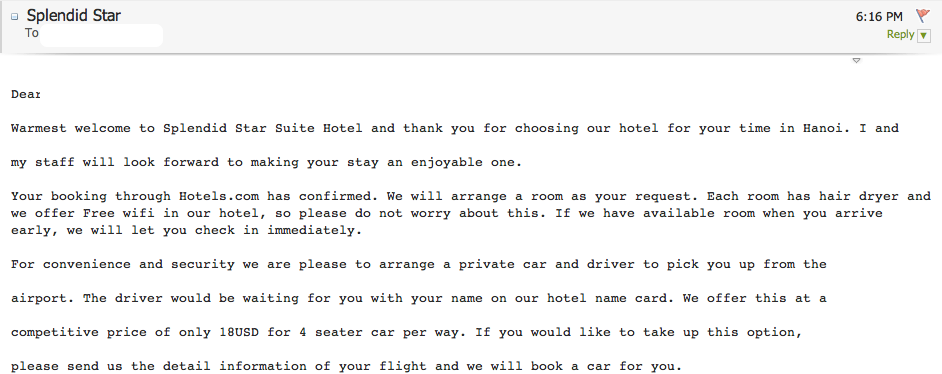Click the sender name Splendid Star
The image size is (942, 374).
[x=73, y=16]
